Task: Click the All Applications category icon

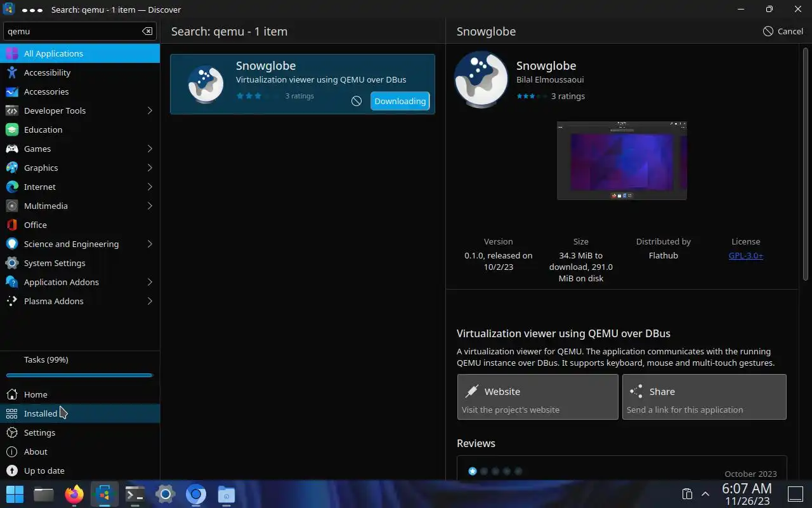Action: pos(11,53)
